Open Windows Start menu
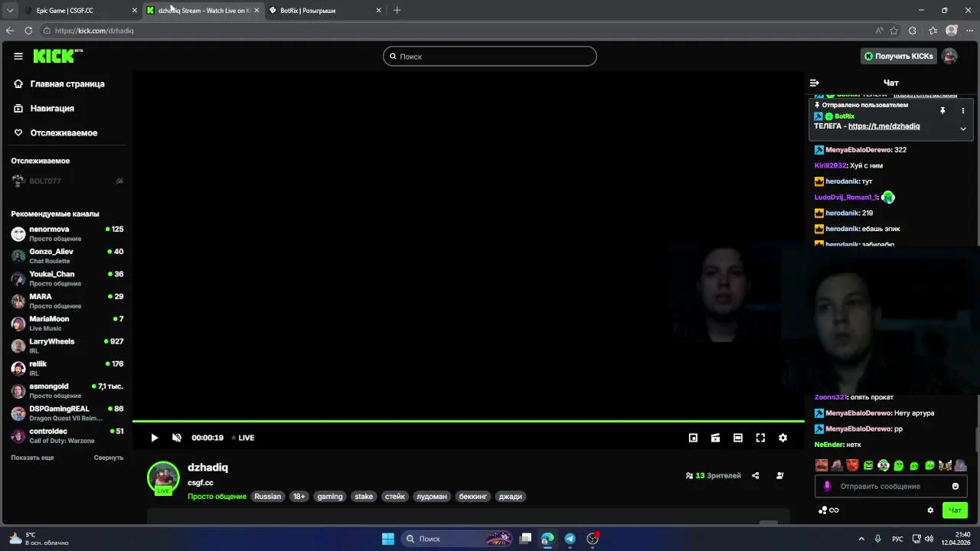Screen dimensions: 980x551 388,539
